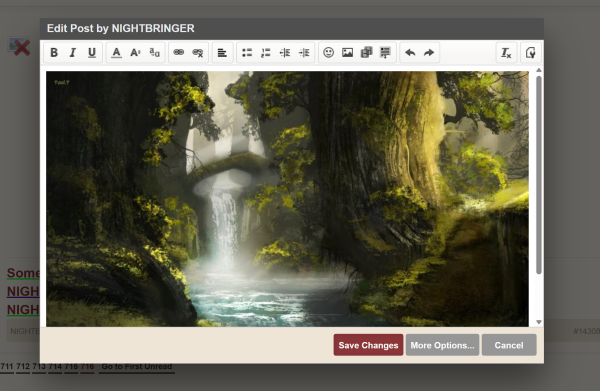Image resolution: width=600 pixels, height=391 pixels.
Task: Click the forest waterfall image in editor
Action: (287, 199)
